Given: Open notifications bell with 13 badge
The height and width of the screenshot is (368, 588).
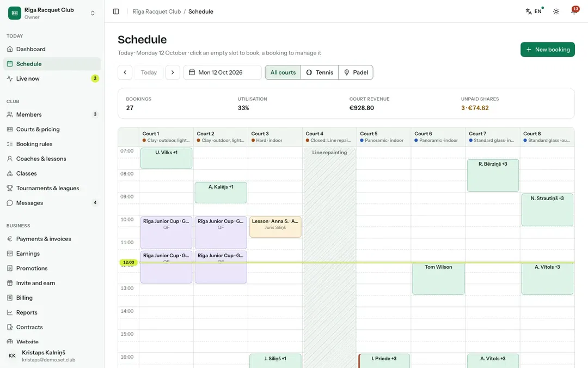Looking at the screenshot, I should (574, 11).
